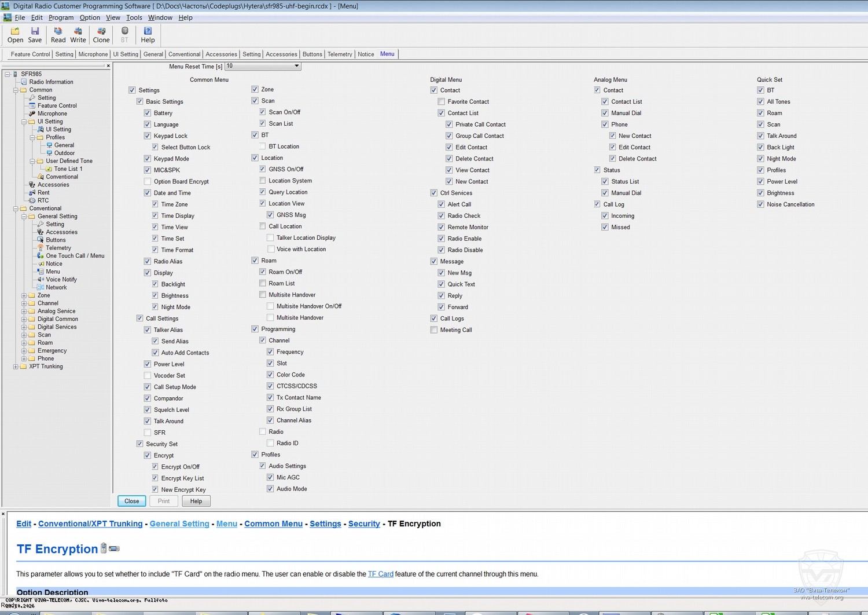Open Network tree node
Image resolution: width=868 pixels, height=615 pixels.
[x=56, y=288]
